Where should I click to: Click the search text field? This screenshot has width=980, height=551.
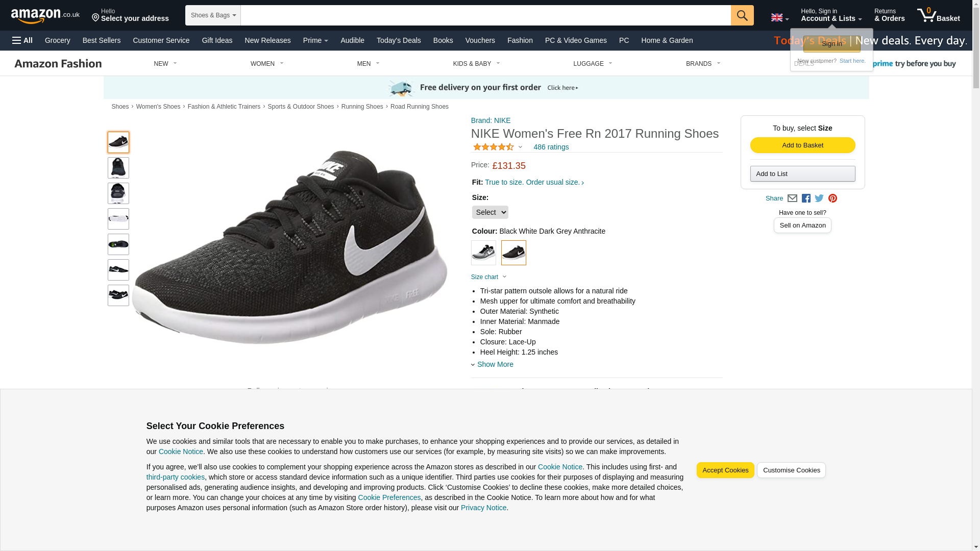(x=485, y=15)
